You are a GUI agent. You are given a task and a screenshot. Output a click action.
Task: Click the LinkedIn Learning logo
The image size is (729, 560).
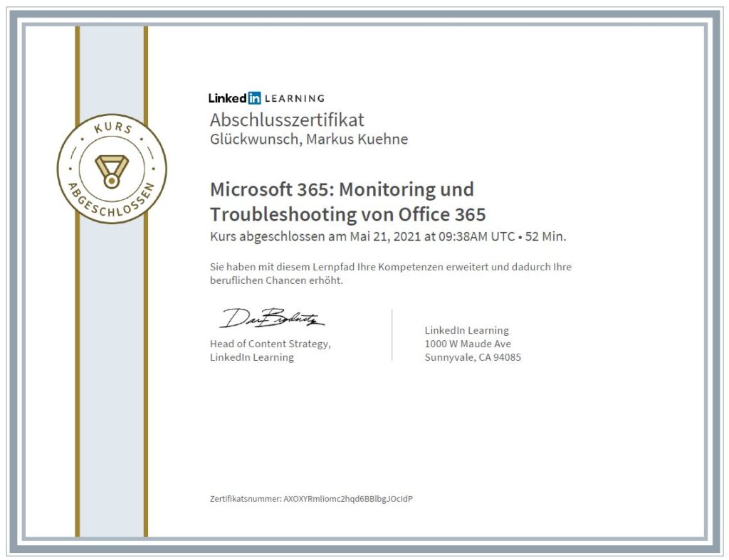pyautogui.click(x=266, y=98)
